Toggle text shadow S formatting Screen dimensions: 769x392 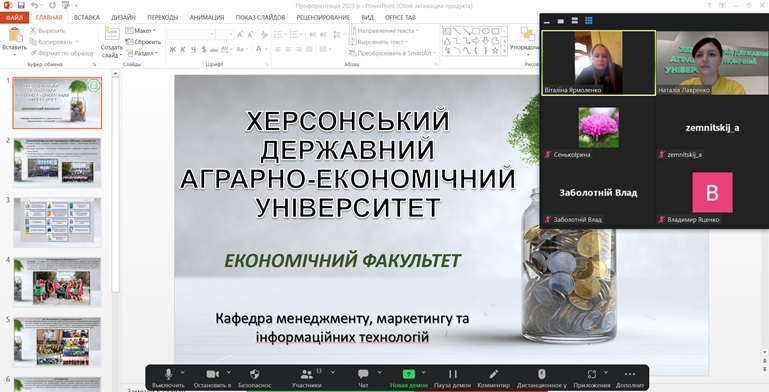pos(204,50)
